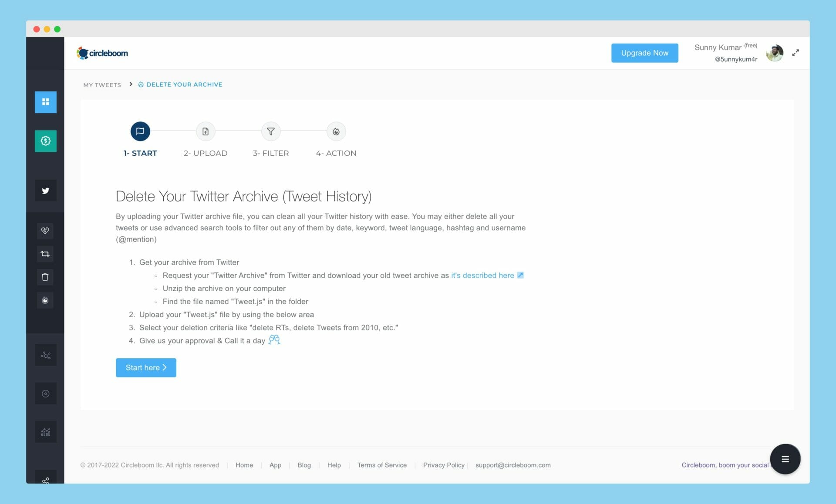
Task: Open the analytics chart sidebar icon
Action: pos(46,432)
